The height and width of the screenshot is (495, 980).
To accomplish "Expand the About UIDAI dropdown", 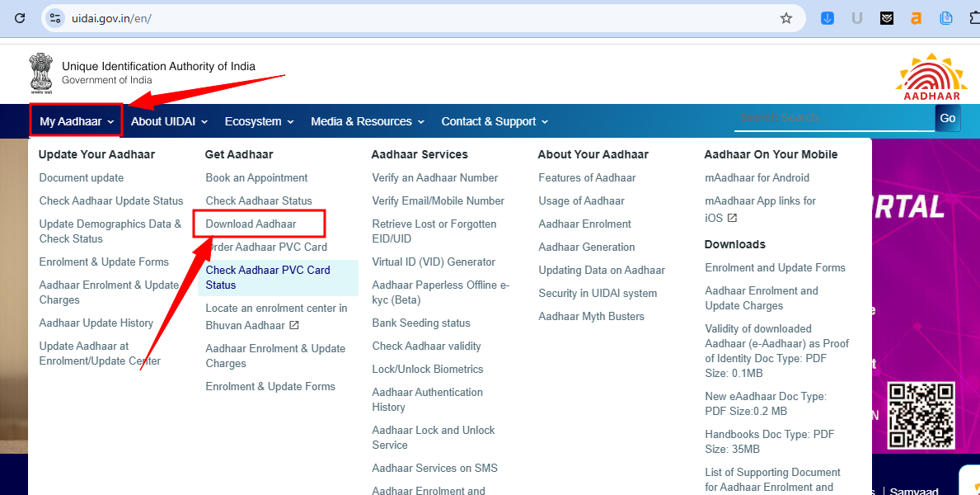I will tap(169, 121).
